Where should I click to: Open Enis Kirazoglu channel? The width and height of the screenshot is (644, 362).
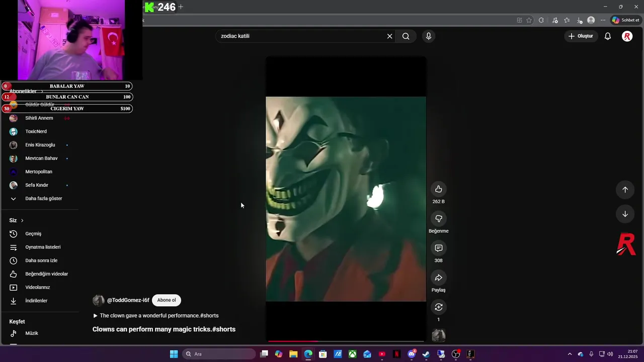coord(39,145)
